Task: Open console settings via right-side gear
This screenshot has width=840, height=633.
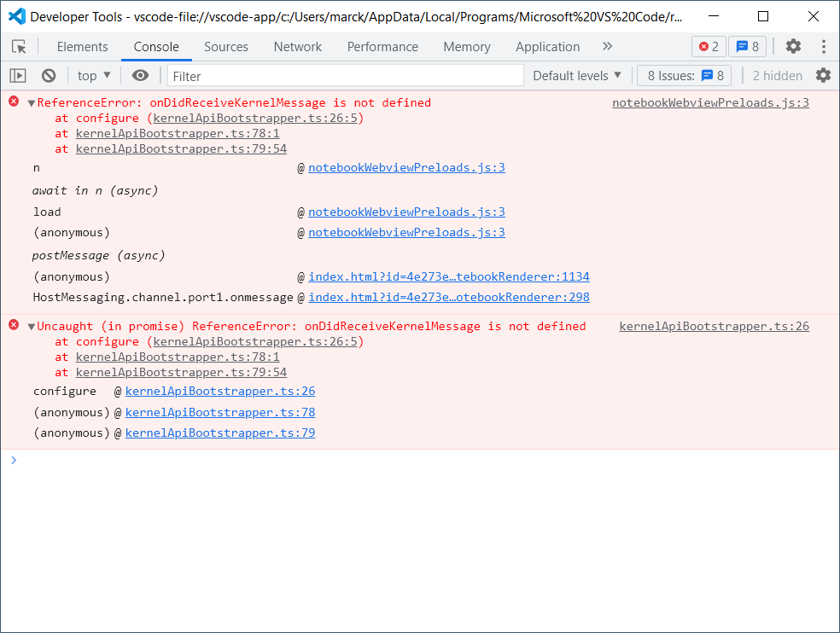Action: [x=822, y=75]
